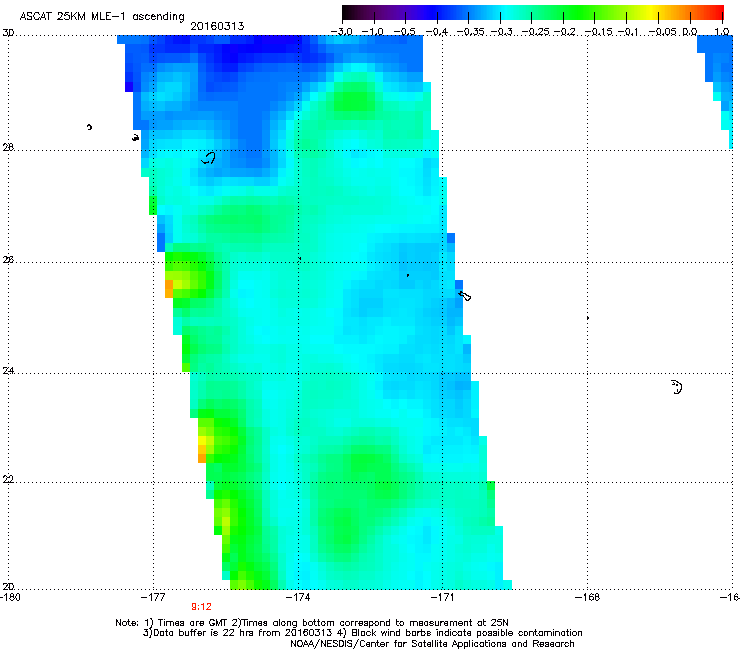The height and width of the screenshot is (650, 740).
Task: Click the -0.2 colorbar tick label
Action: point(564,32)
